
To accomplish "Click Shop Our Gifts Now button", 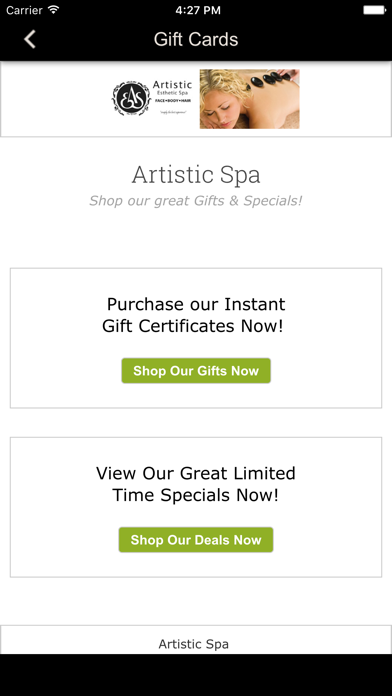I will pyautogui.click(x=196, y=371).
